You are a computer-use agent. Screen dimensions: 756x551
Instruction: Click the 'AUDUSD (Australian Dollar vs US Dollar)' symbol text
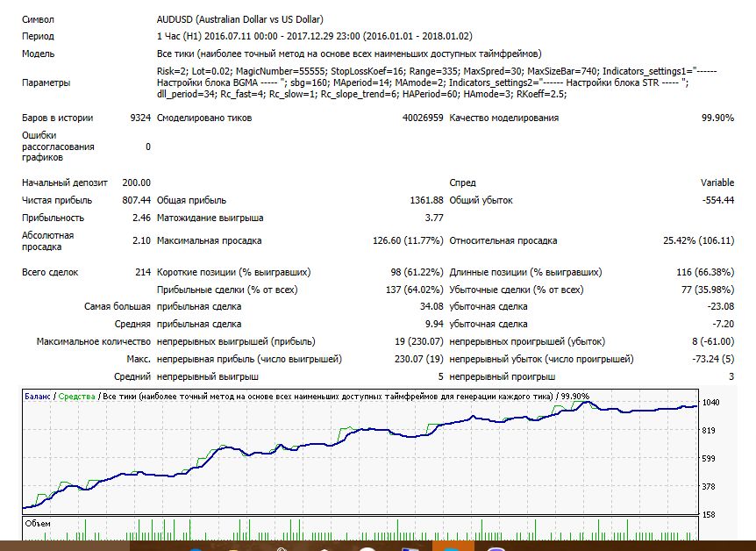239,20
